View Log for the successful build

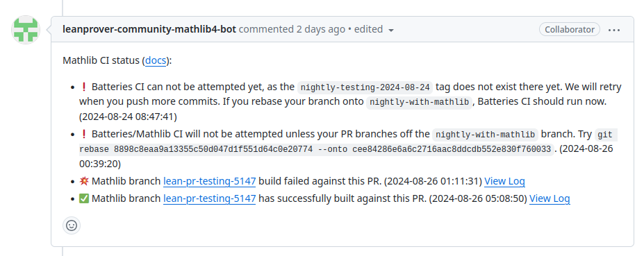(550, 198)
